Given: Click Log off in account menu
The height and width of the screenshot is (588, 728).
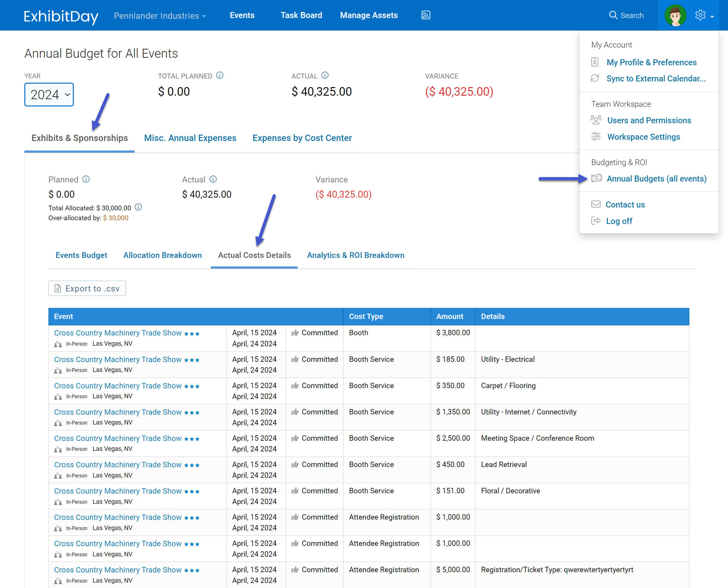Looking at the screenshot, I should point(619,221).
